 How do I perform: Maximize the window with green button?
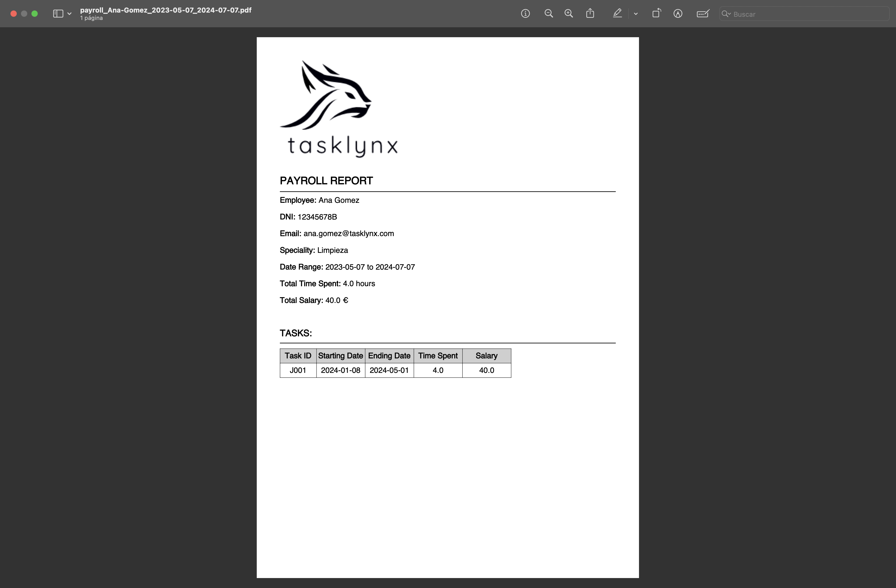tap(35, 14)
